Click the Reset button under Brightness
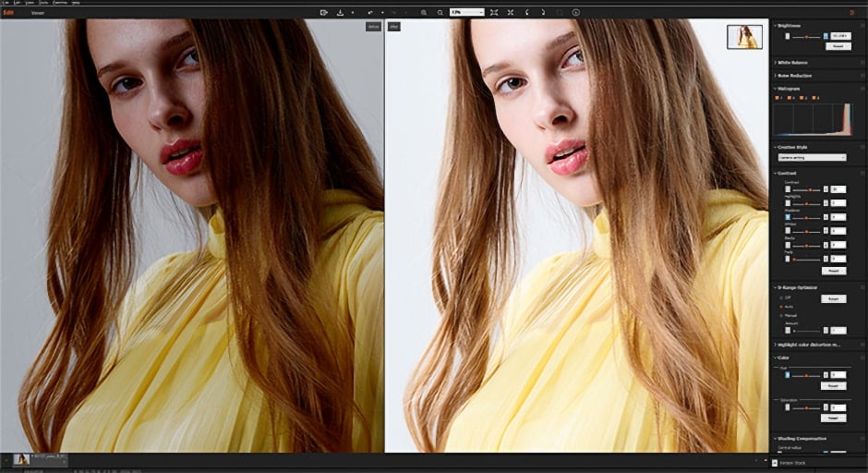 [838, 45]
